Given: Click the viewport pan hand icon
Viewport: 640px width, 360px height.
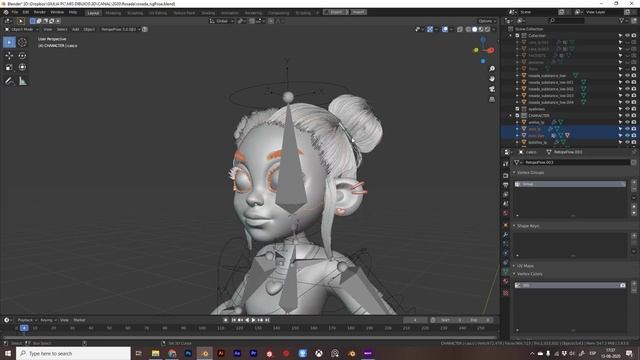Looking at the screenshot, I should [492, 78].
